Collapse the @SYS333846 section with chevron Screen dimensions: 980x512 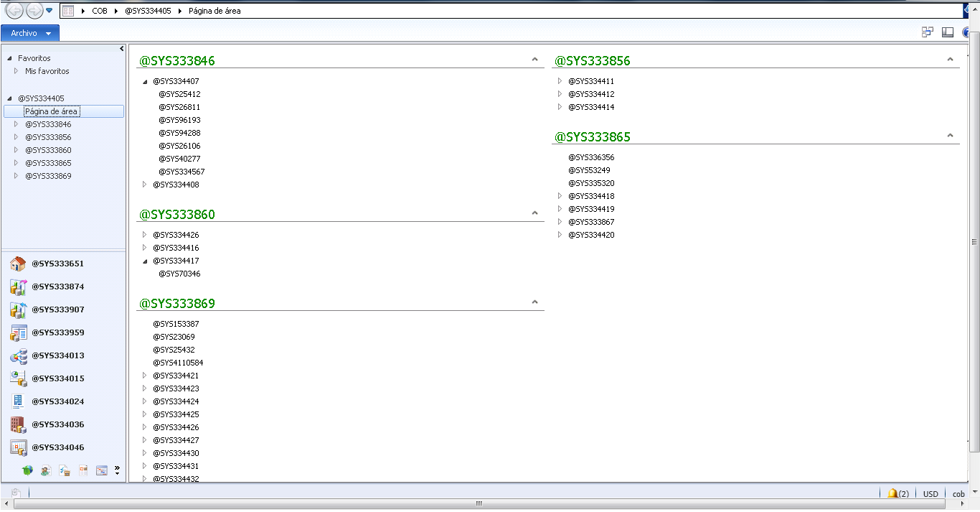[x=534, y=60]
